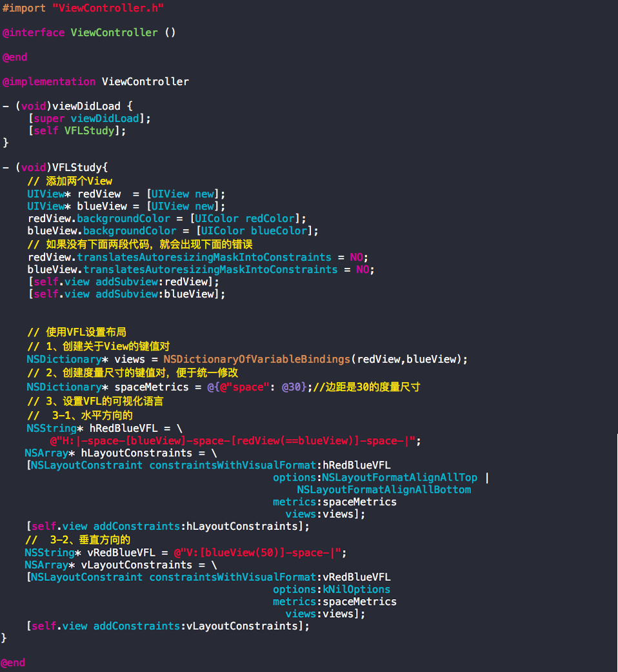The image size is (618, 672).
Task: Click the @implementation ViewController line
Action: pos(95,81)
